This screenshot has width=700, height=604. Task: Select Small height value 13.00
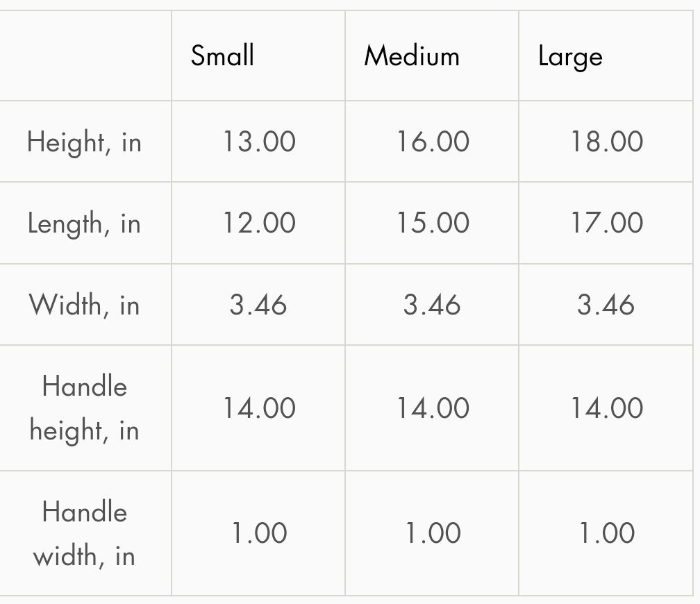pyautogui.click(x=259, y=142)
